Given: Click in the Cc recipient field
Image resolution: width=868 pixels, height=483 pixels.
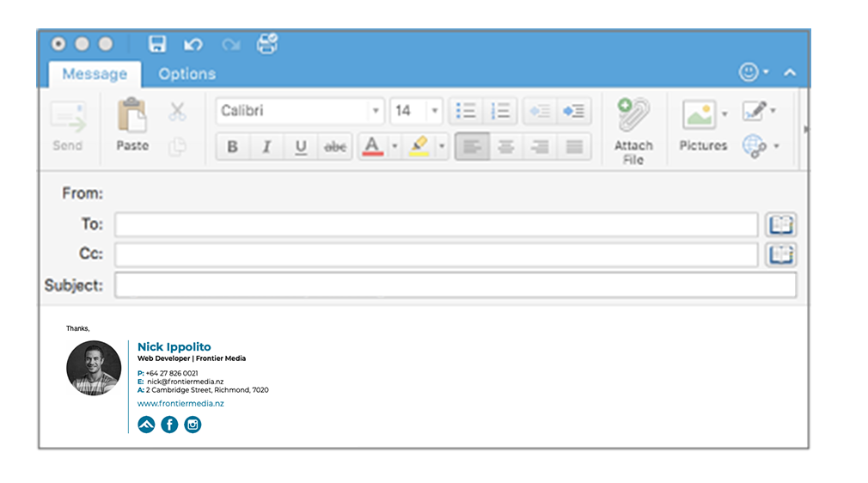Looking at the screenshot, I should [x=437, y=254].
